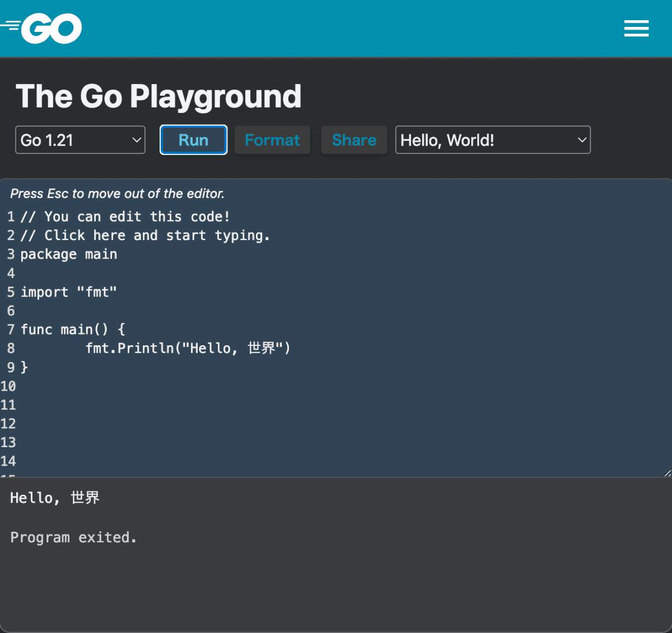Expand the Go 1.21 version dropdown
Viewport: 672px width, 633px height.
click(80, 140)
